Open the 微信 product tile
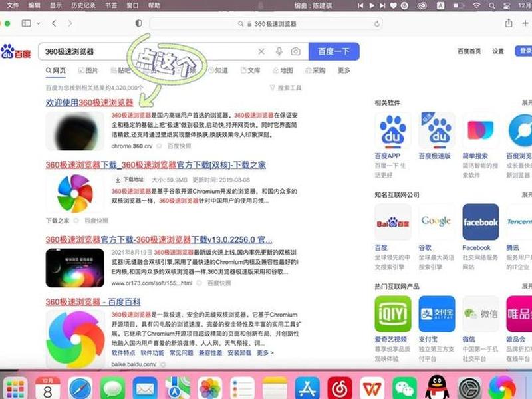Image resolution: width=532 pixels, height=399 pixels. point(480,314)
